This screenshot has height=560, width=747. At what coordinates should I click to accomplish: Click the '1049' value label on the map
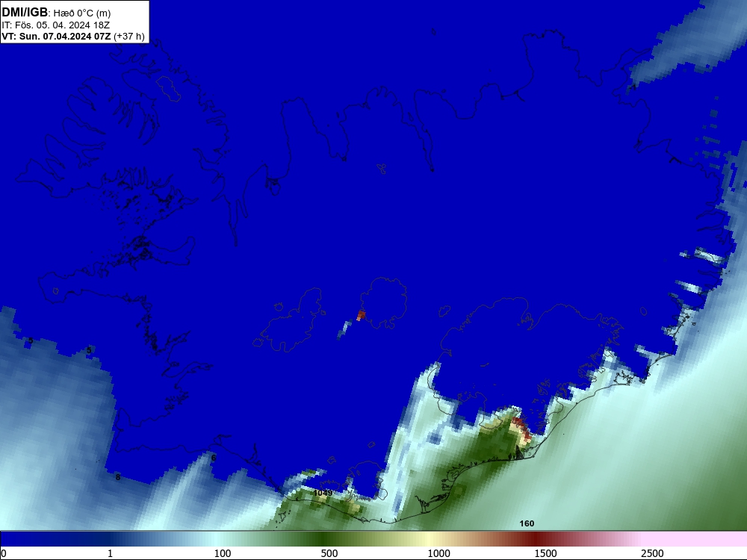[x=323, y=493]
